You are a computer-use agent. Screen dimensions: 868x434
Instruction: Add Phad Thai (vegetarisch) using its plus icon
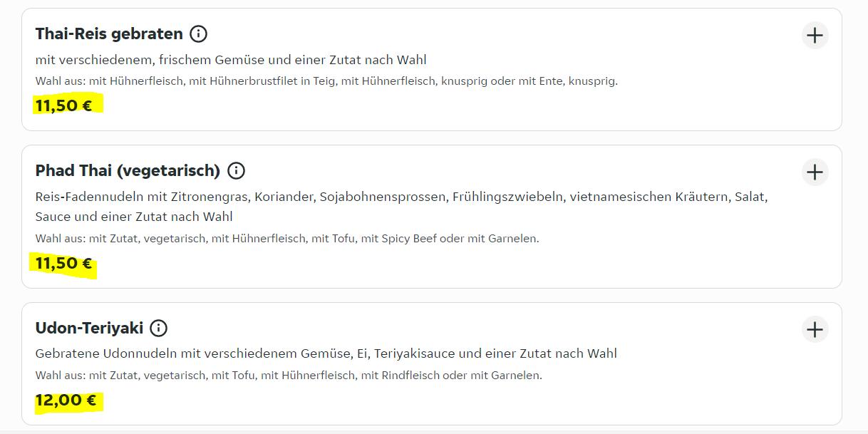click(815, 172)
